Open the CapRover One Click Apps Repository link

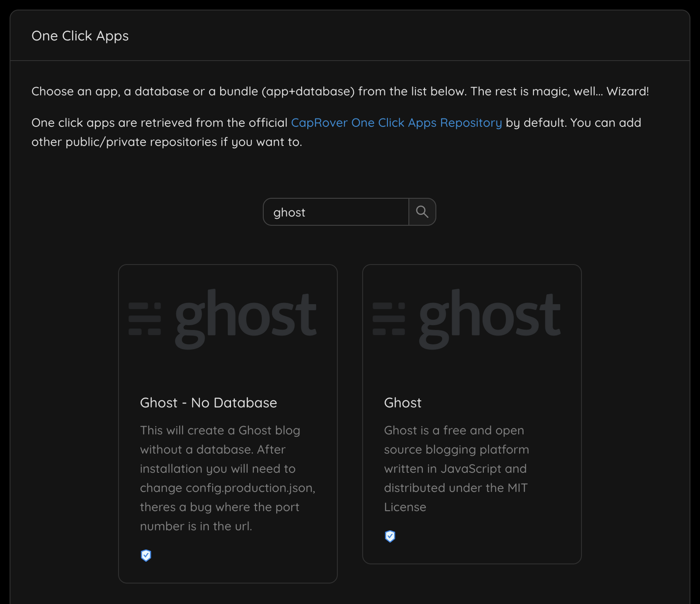pyautogui.click(x=397, y=122)
